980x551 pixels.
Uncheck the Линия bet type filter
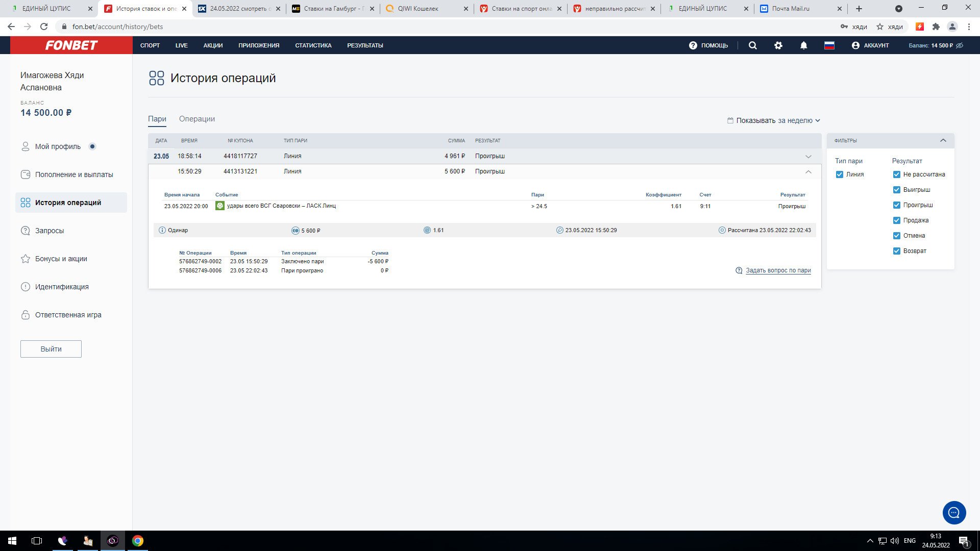coord(840,174)
